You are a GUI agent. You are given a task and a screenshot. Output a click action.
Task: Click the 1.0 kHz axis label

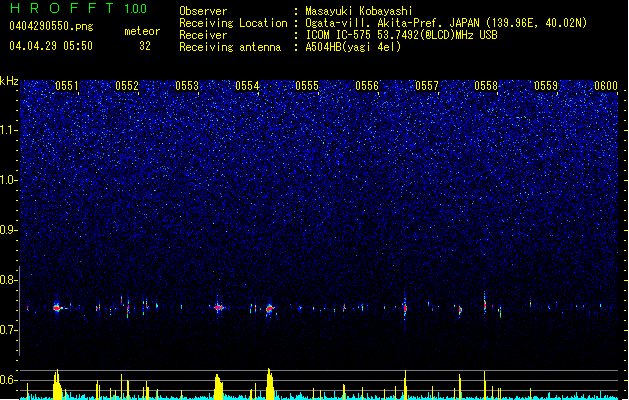pos(9,180)
